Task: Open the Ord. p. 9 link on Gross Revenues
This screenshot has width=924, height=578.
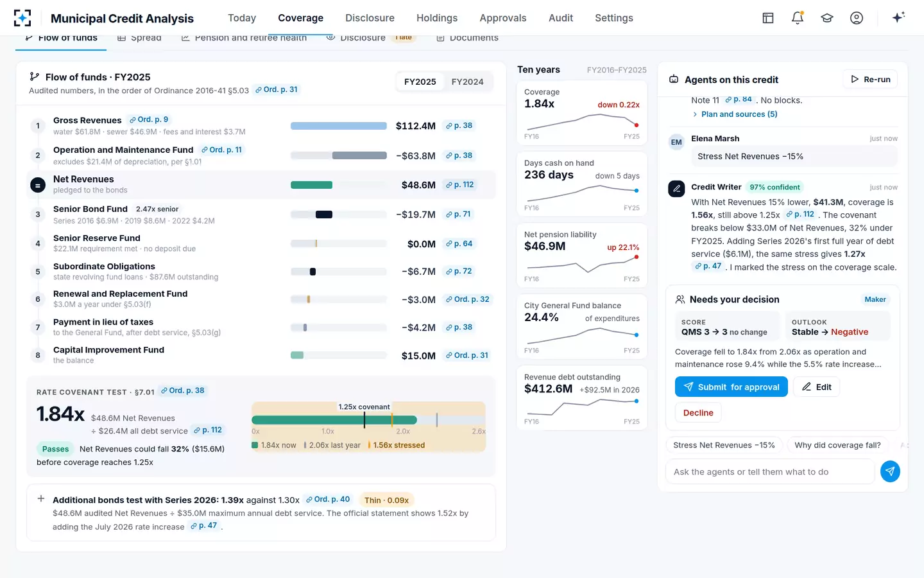Action: (x=149, y=119)
